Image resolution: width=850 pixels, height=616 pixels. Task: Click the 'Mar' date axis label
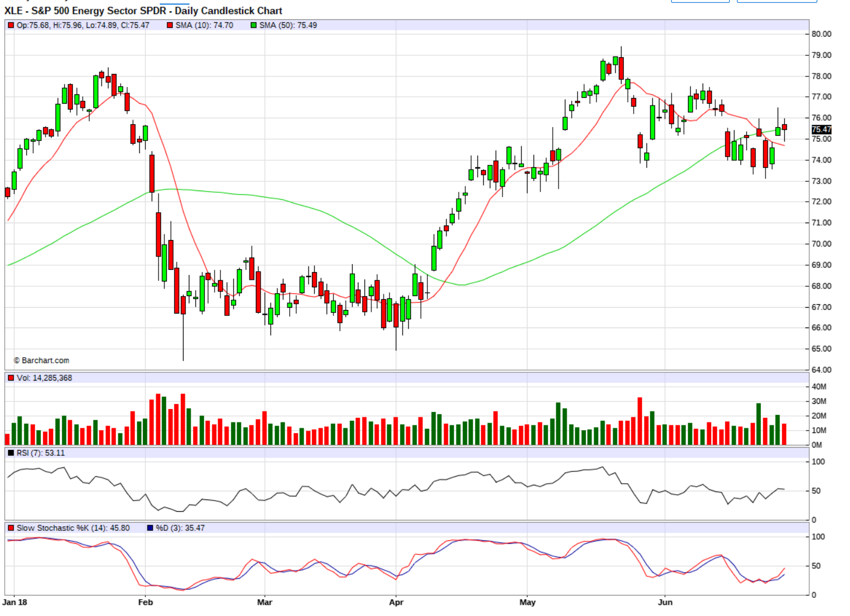(265, 603)
